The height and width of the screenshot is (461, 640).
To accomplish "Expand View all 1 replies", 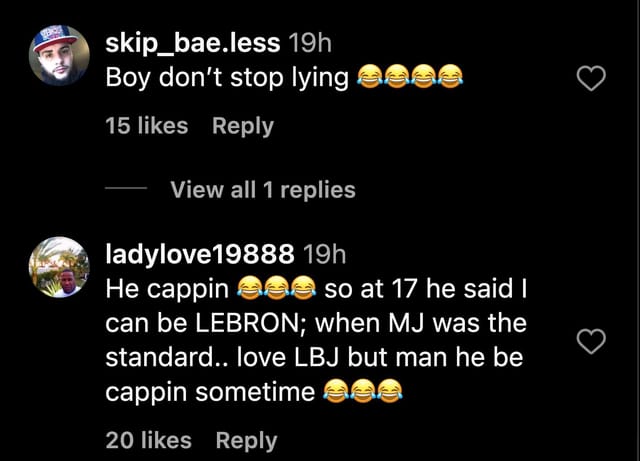I will pyautogui.click(x=263, y=190).
